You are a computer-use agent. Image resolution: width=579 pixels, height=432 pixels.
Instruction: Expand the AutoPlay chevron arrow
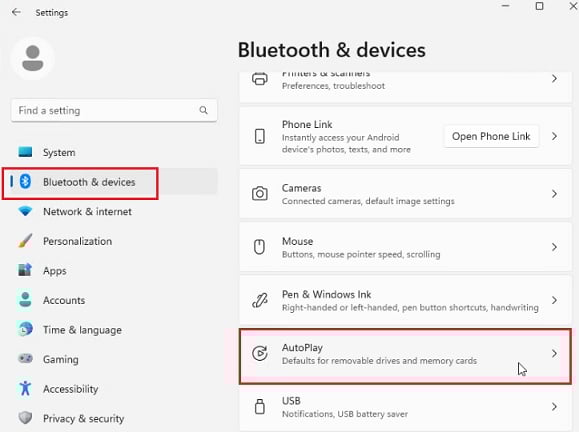point(554,353)
